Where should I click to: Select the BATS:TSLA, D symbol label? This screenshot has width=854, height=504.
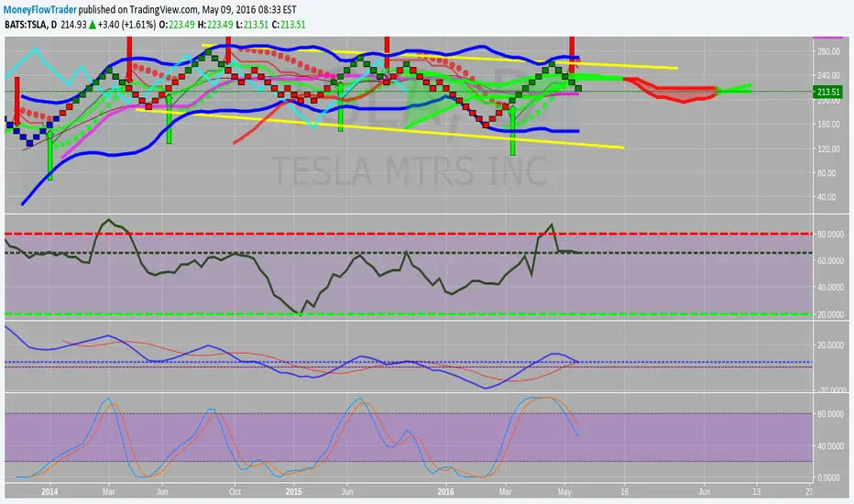[30, 25]
